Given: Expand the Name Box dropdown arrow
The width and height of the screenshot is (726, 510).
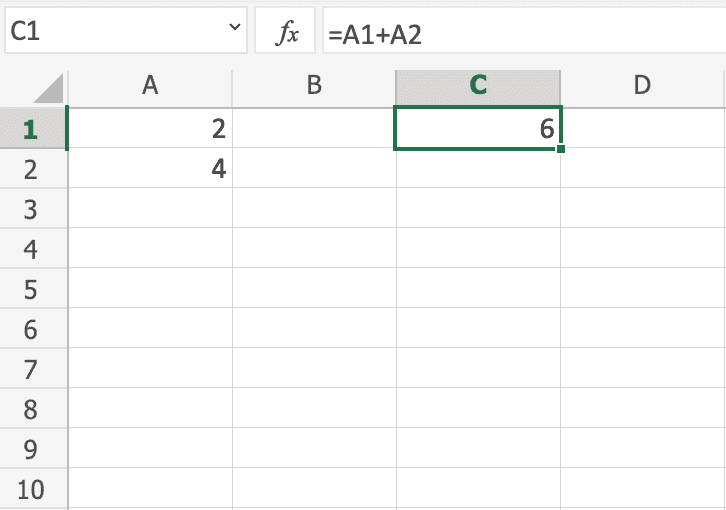Looking at the screenshot, I should pos(235,32).
